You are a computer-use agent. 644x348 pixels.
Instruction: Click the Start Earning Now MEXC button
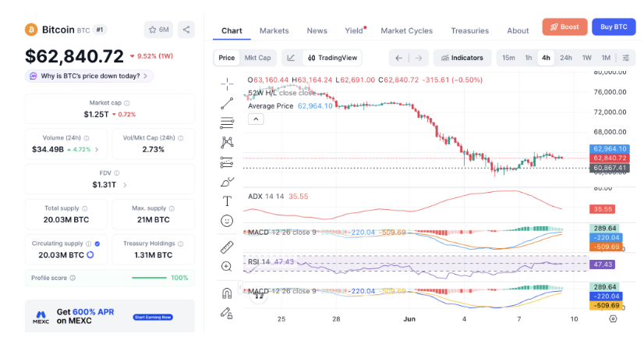click(153, 318)
